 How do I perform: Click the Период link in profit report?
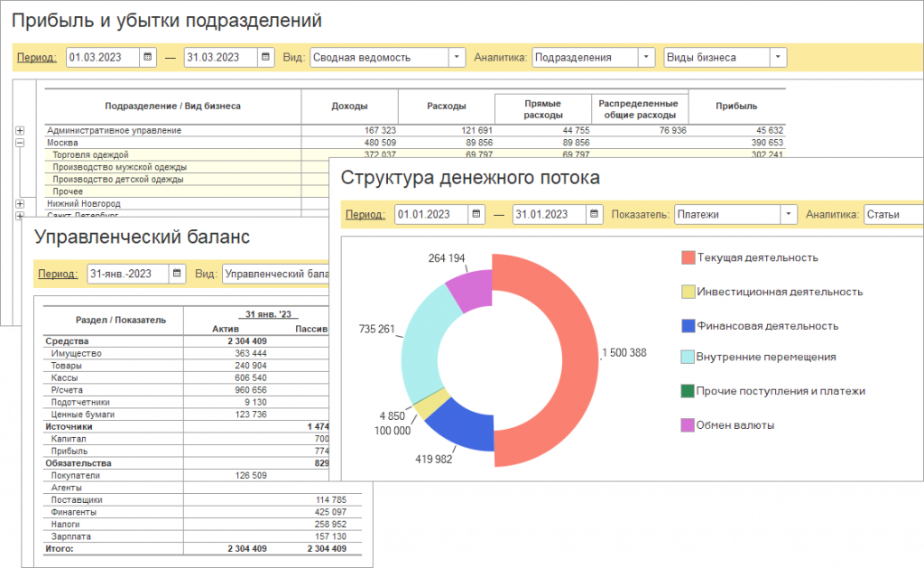tap(36, 57)
